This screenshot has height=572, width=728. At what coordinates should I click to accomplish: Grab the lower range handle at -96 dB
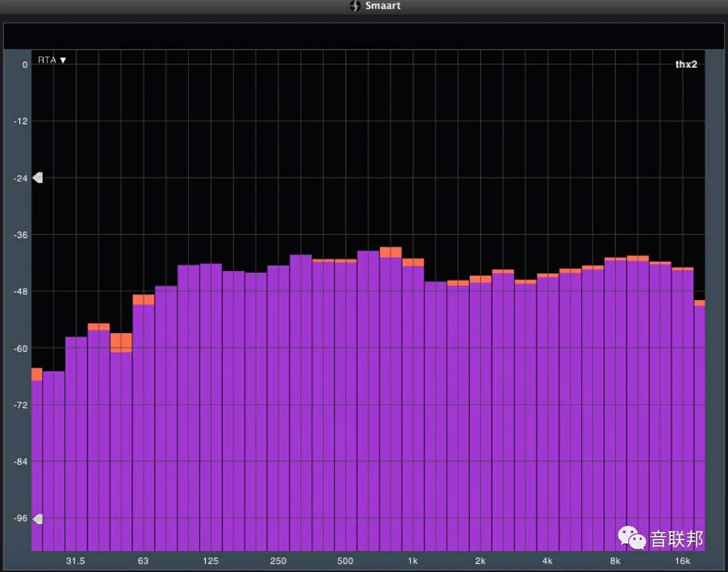(38, 519)
